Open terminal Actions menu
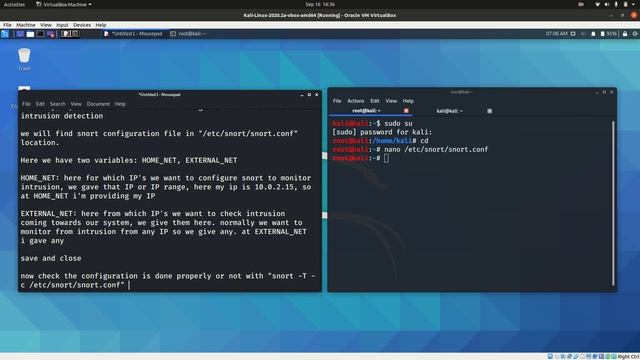The image size is (640, 360). click(356, 101)
